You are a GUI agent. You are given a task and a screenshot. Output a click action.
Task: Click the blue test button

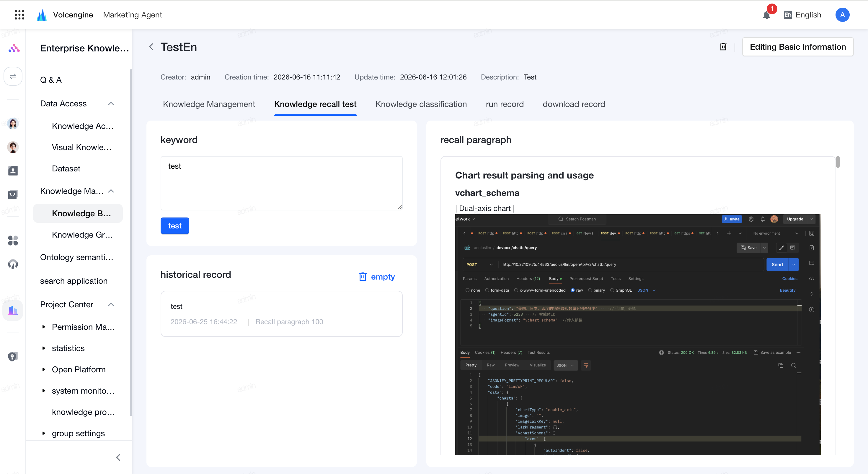point(174,226)
